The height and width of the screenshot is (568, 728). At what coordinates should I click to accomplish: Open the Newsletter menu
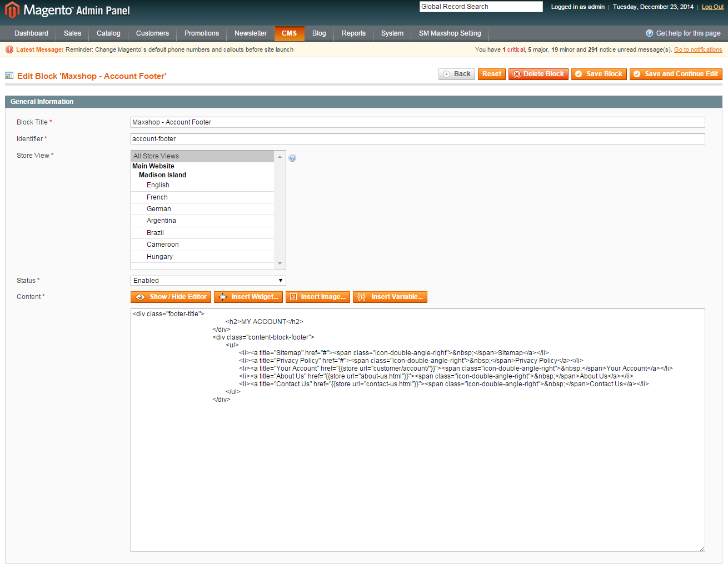coord(251,33)
